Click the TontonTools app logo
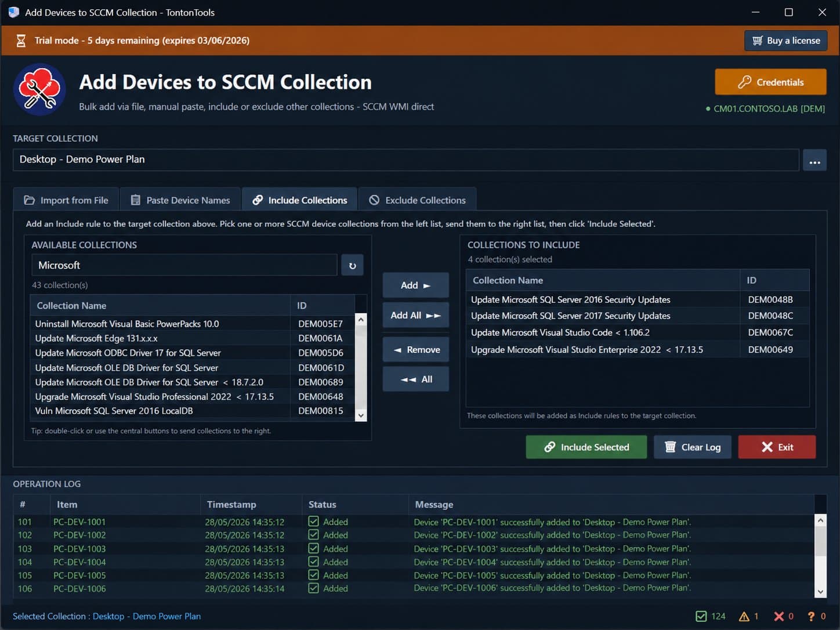840x630 pixels. [x=39, y=89]
